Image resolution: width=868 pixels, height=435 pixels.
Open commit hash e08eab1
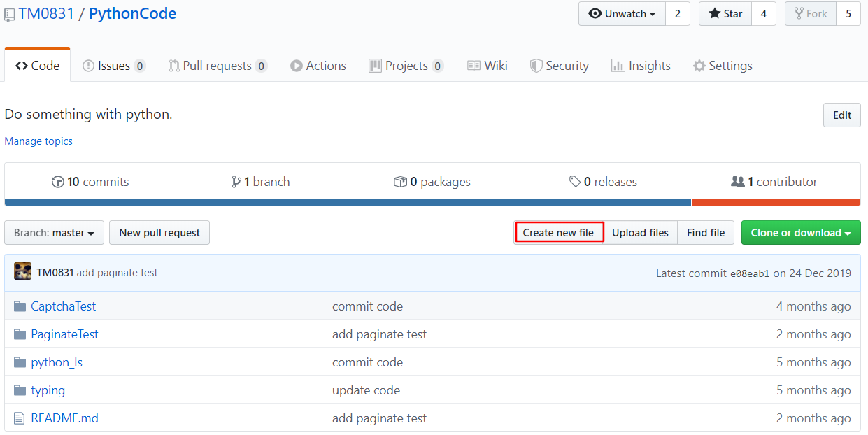(750, 273)
